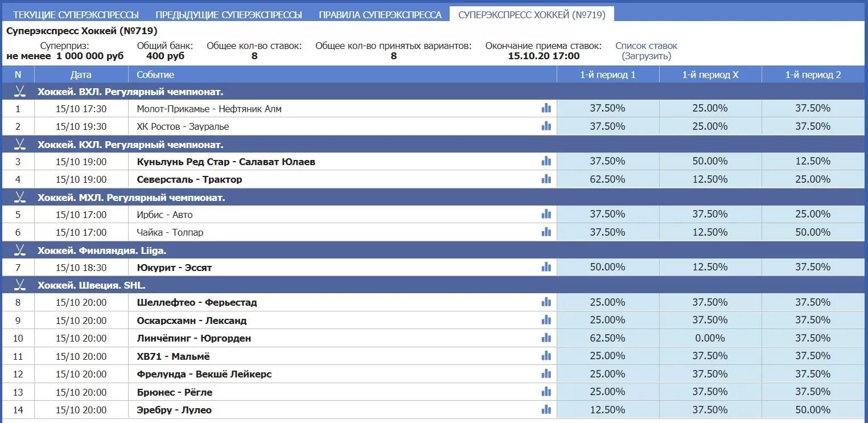Open statistics icon for Куньлунь Ред Стар match
The width and height of the screenshot is (868, 423).
pos(546,162)
